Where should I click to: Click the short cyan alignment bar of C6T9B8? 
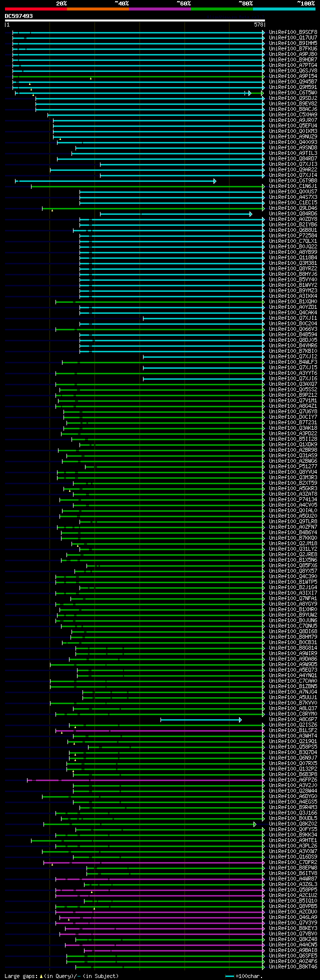click(x=115, y=181)
